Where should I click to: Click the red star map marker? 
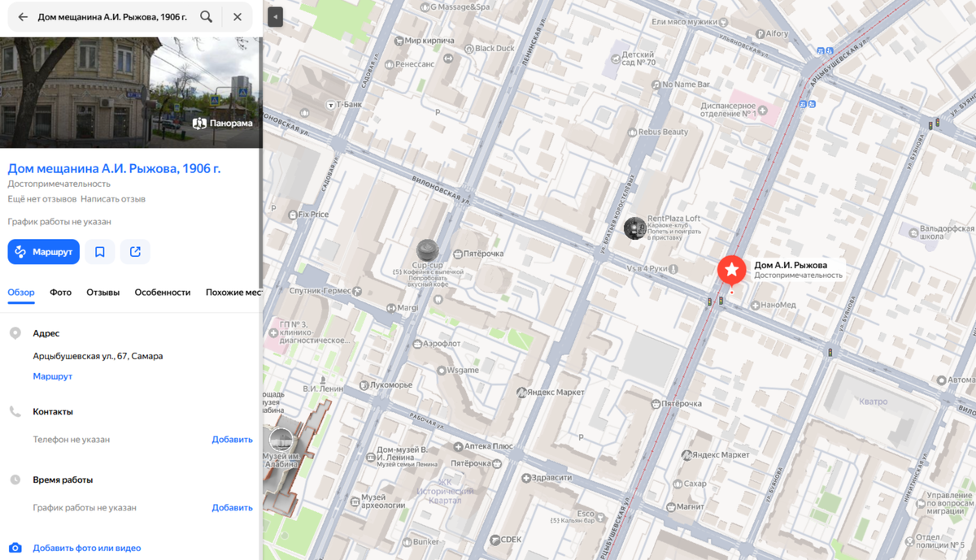click(731, 270)
